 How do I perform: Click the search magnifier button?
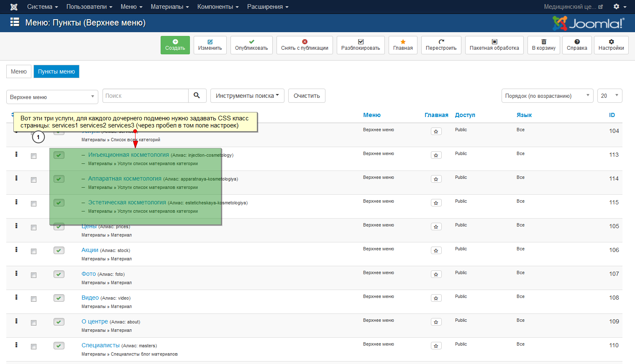coord(197,96)
